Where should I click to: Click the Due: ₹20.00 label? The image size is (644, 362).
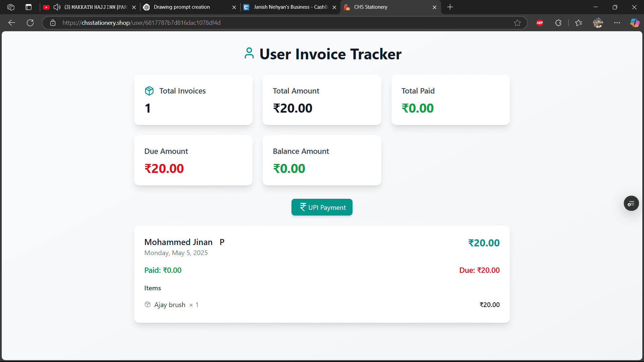coord(479,270)
